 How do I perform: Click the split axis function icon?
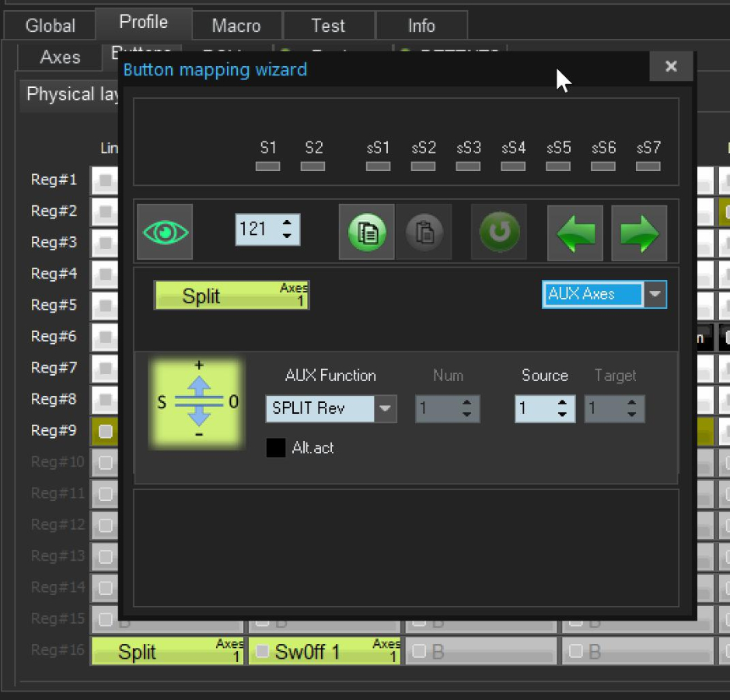coord(198,402)
